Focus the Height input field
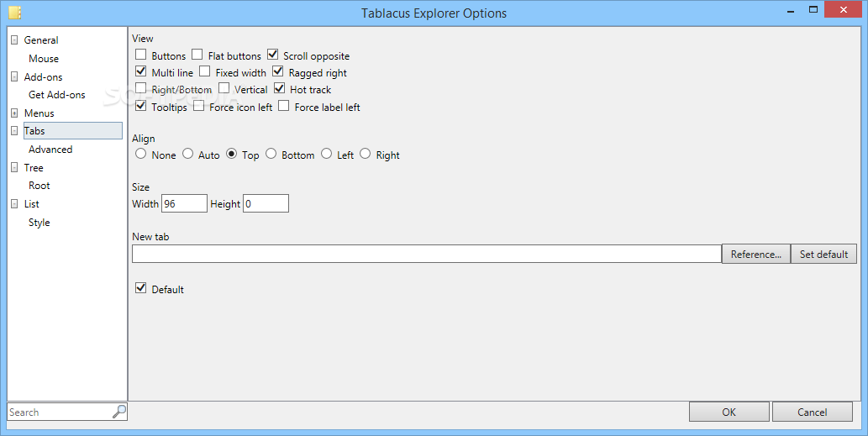 coord(266,203)
